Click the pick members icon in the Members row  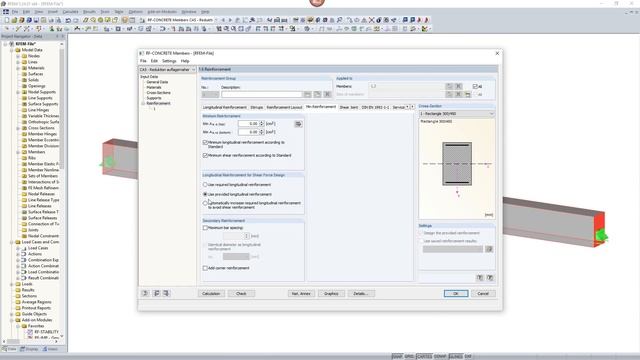pos(449,86)
